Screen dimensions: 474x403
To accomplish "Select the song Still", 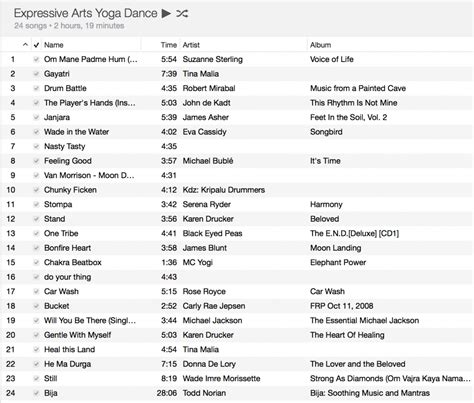I will pyautogui.click(x=51, y=378).
